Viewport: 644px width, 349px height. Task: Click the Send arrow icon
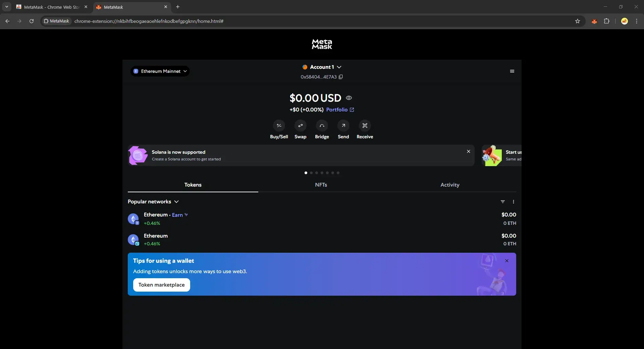(343, 126)
